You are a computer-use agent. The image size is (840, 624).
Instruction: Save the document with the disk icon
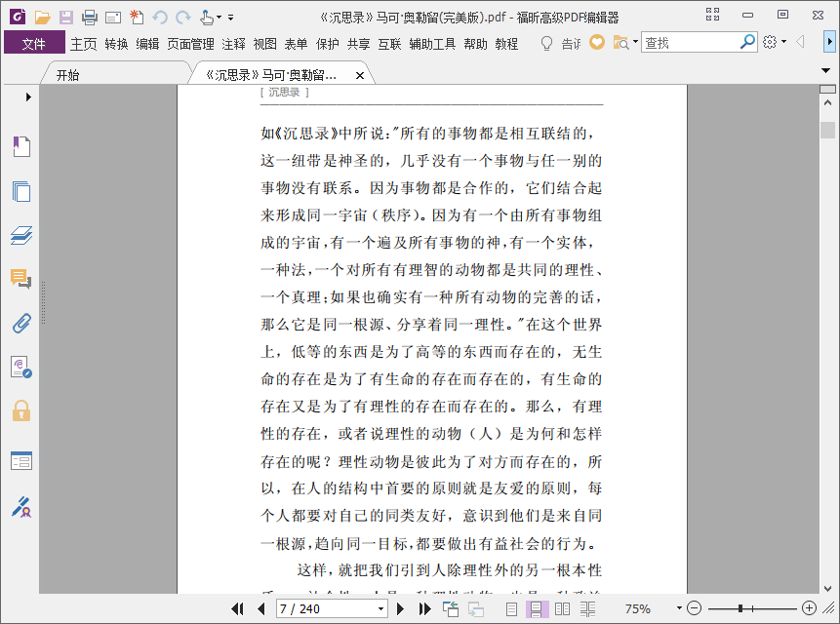coord(66,18)
